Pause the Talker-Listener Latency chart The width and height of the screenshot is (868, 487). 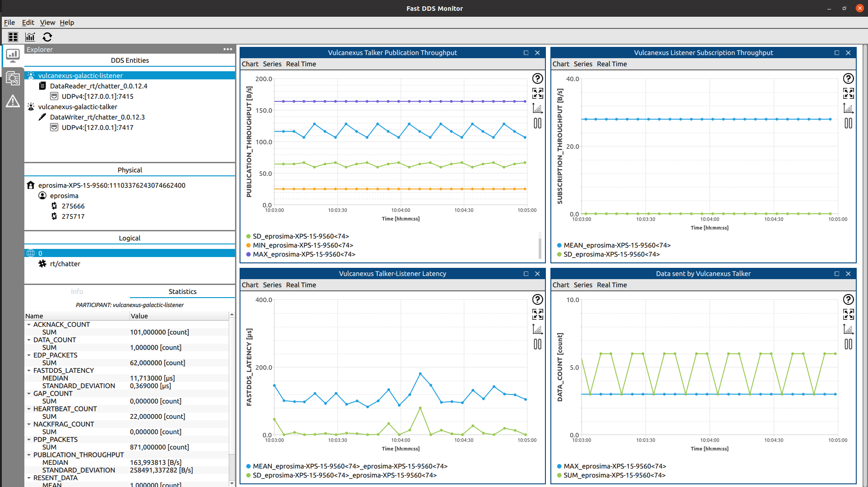coord(537,344)
